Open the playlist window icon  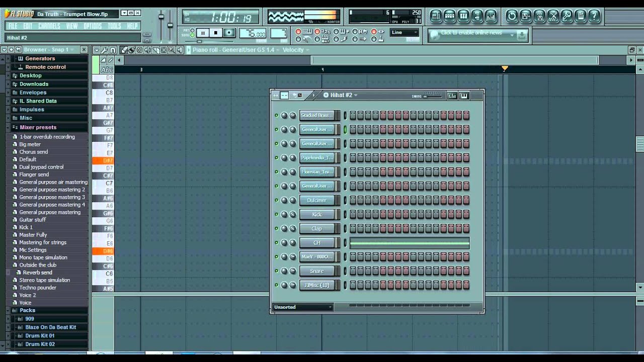pyautogui.click(x=436, y=17)
